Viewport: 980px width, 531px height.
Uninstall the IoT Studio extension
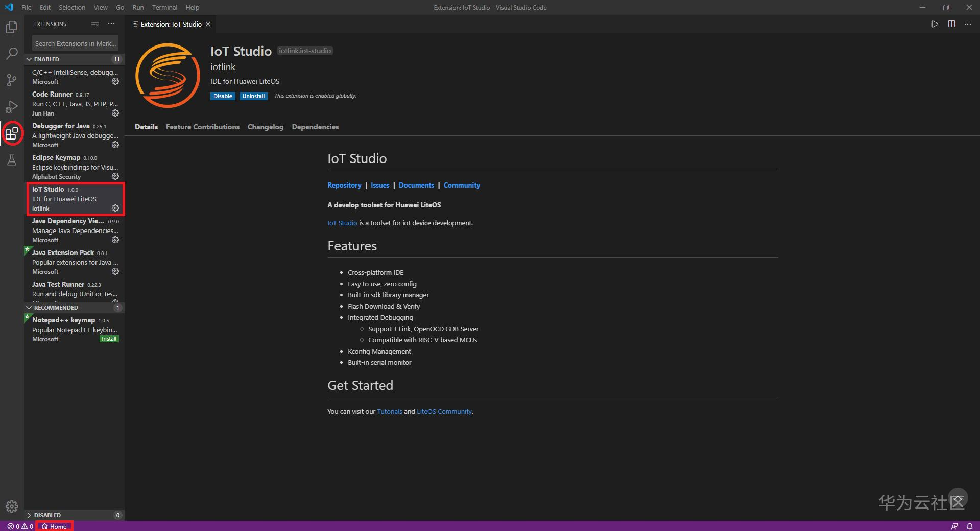coord(253,96)
